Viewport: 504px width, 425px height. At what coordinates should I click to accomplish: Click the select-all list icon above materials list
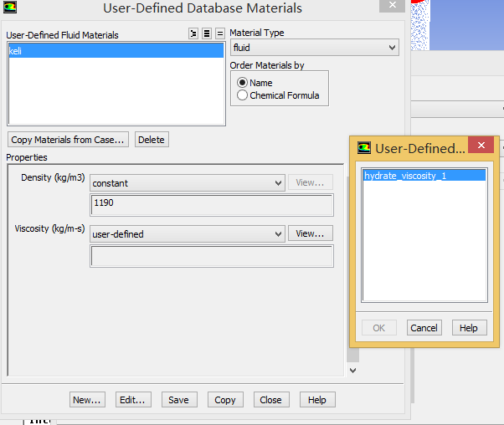coord(207,33)
